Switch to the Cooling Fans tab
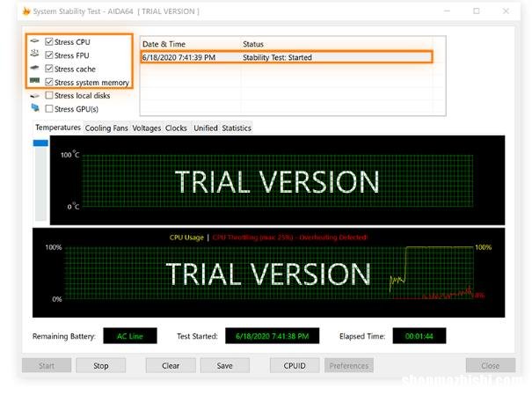This screenshot has width=532, height=395. pos(106,128)
